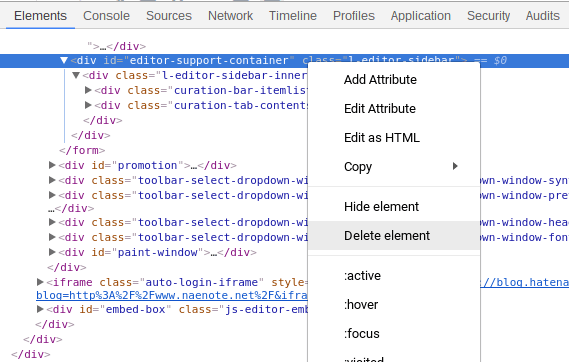Open the //blog.hatena link
569x362 pixels.
click(524, 282)
